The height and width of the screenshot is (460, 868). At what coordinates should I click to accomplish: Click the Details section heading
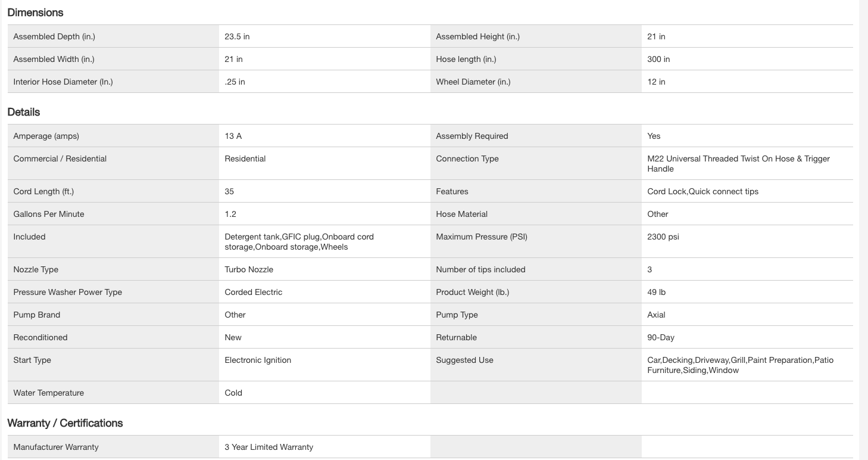[x=24, y=112]
